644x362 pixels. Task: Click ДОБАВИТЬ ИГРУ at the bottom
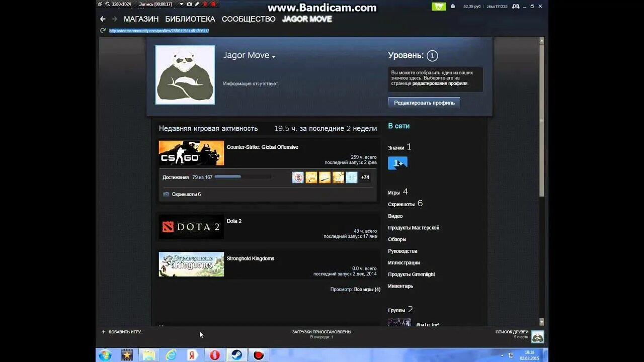[122, 332]
